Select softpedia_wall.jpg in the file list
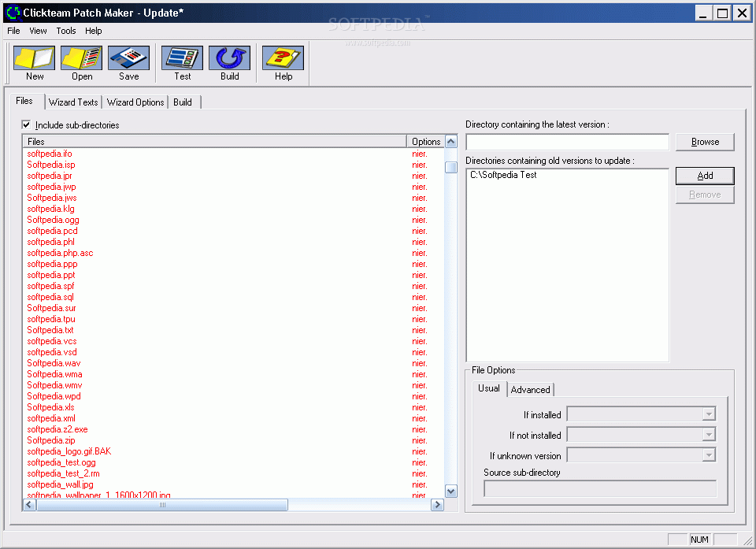 pos(61,485)
